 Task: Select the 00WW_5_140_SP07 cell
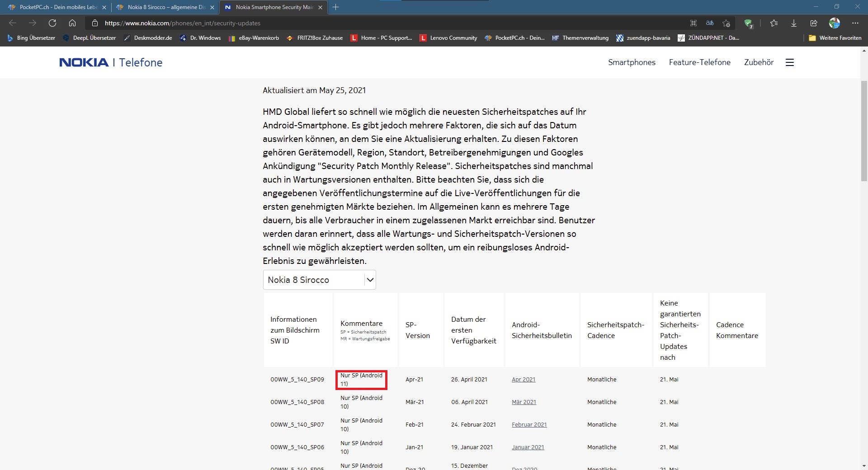pyautogui.click(x=297, y=425)
